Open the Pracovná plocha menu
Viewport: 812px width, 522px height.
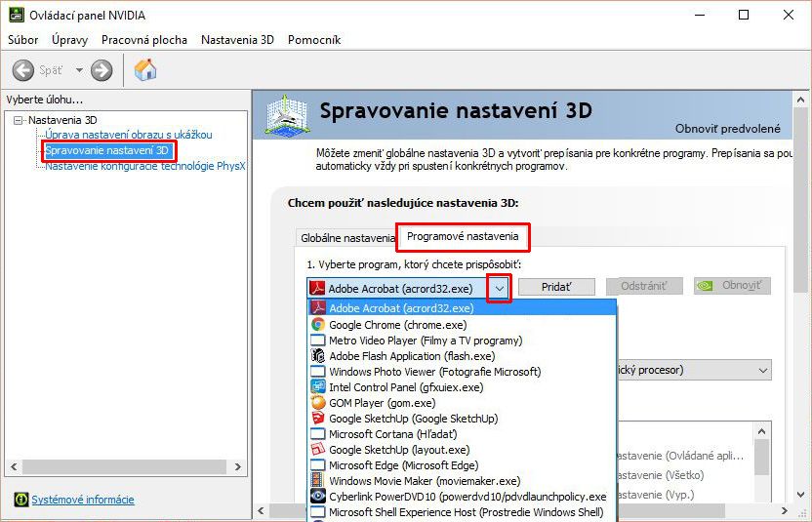(144, 40)
